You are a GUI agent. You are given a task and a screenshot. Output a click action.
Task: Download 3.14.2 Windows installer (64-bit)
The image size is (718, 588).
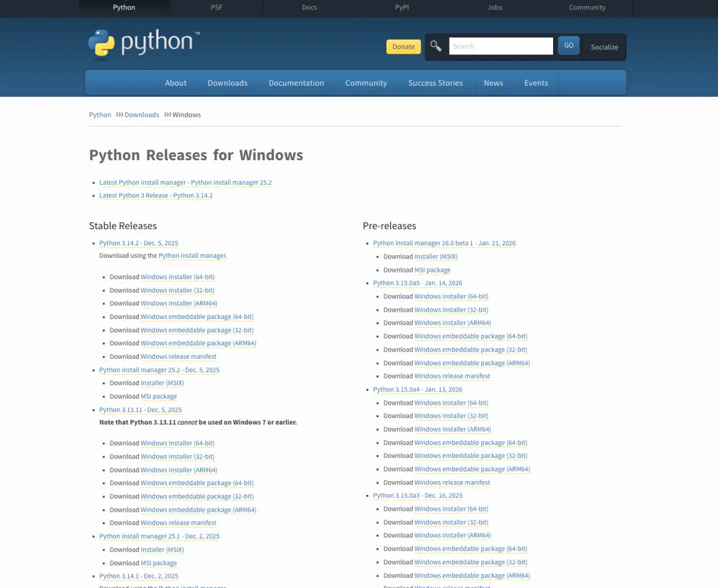178,277
